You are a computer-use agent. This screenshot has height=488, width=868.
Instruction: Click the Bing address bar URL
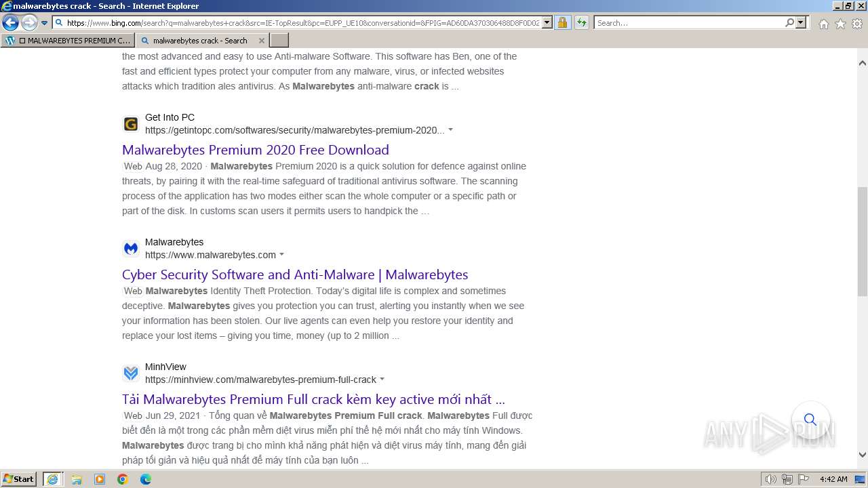(303, 23)
